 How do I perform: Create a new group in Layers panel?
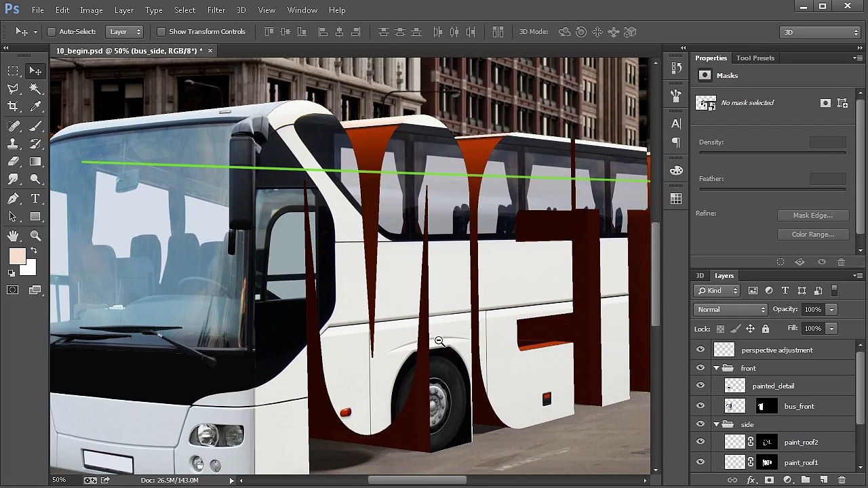tap(806, 480)
